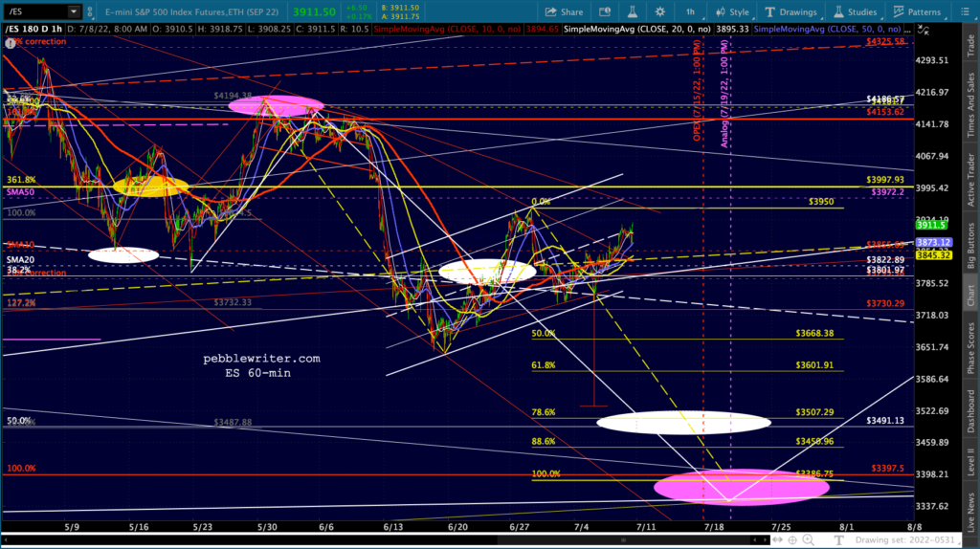This screenshot has width=980, height=549.
Task: Click the Share button in toolbar
Action: (563, 11)
